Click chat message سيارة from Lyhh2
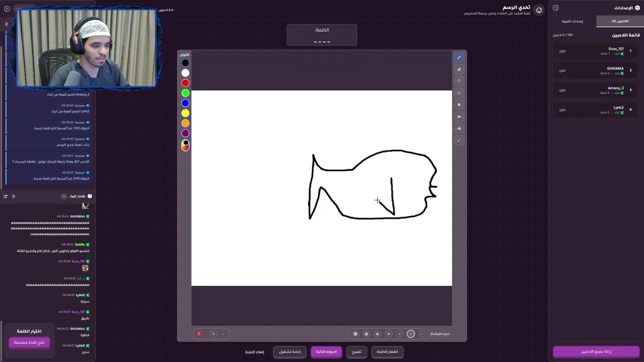 pyautogui.click(x=85, y=302)
